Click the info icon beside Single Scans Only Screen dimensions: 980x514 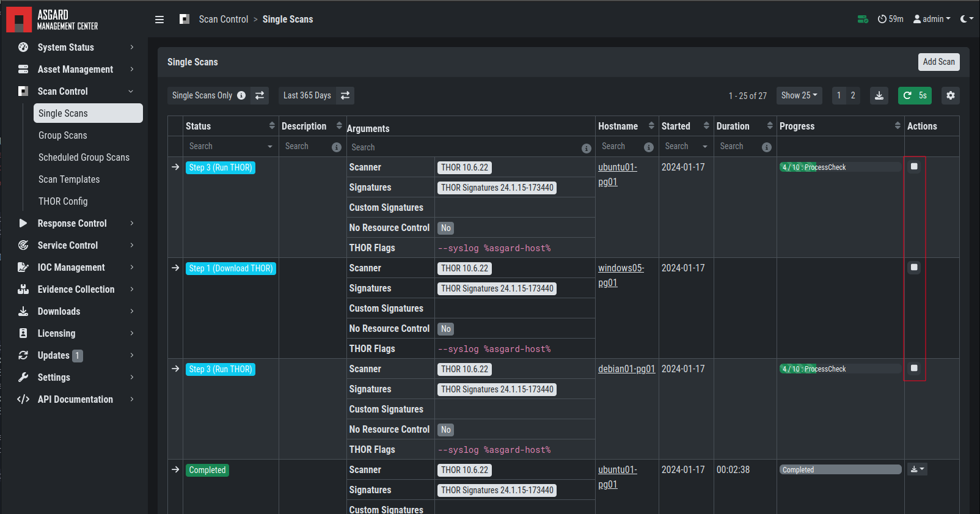pyautogui.click(x=241, y=95)
